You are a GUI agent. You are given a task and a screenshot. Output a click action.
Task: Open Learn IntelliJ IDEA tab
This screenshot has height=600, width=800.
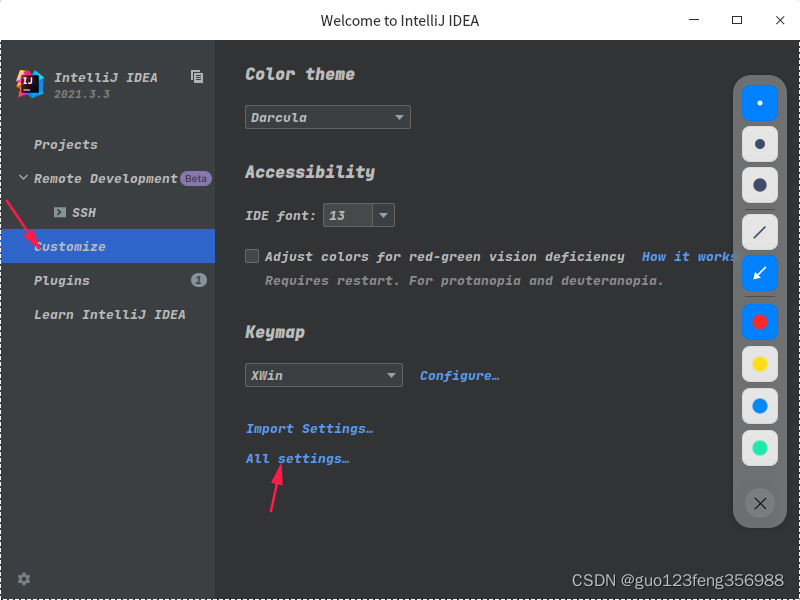click(x=110, y=314)
